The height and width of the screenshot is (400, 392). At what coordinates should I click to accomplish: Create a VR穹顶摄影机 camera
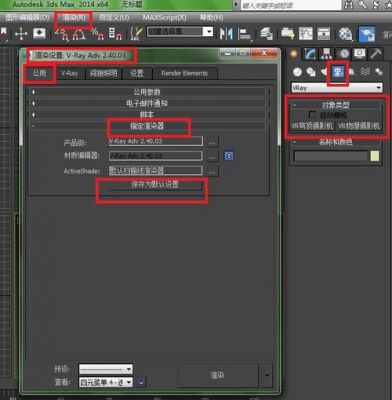[x=312, y=126]
